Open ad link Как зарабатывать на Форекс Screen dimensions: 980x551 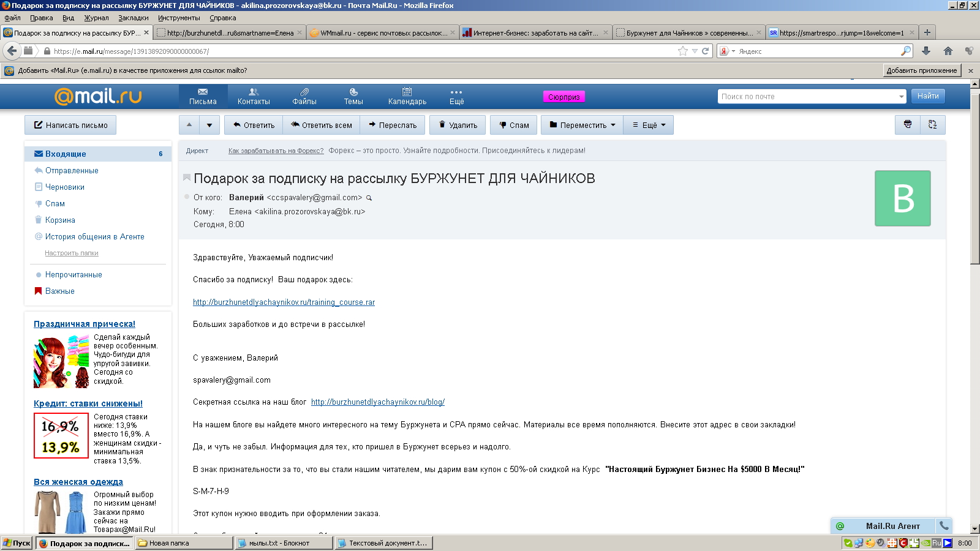[x=276, y=151]
